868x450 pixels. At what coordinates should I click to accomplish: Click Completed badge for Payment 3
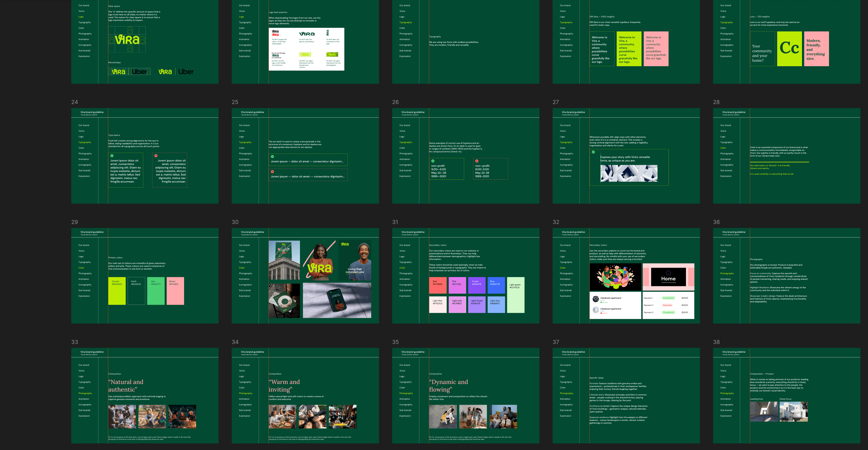668,312
